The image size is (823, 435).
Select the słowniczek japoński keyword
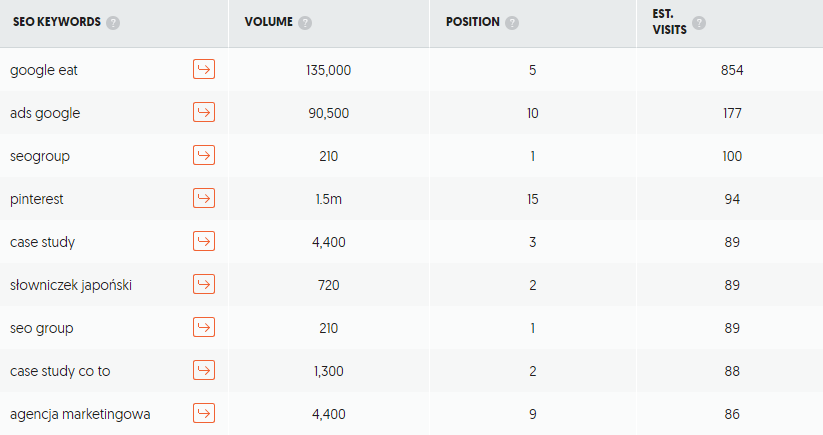coord(71,285)
